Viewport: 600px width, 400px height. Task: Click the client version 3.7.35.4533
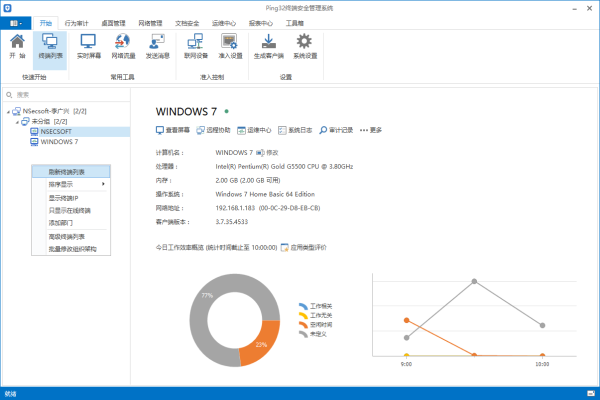click(232, 222)
